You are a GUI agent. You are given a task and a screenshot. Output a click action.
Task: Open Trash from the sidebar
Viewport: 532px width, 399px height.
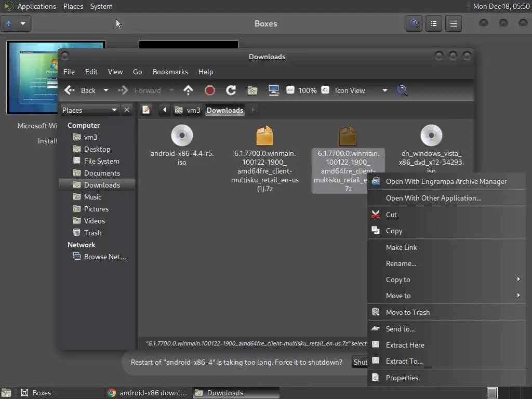tap(97, 233)
